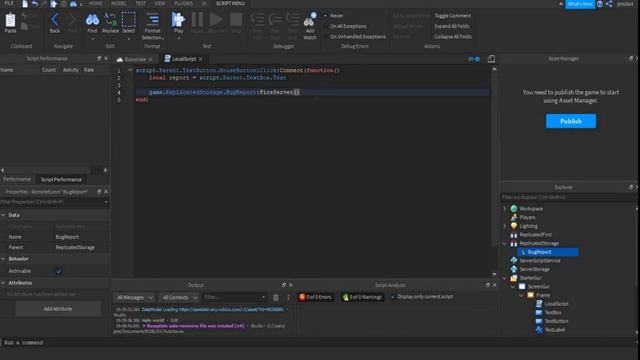Switch to the Baseplate document tab

(135, 59)
